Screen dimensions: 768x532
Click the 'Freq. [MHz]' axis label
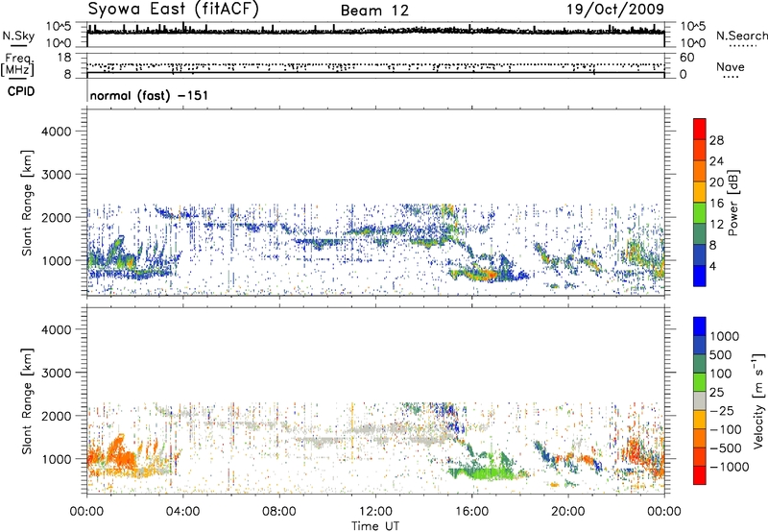click(x=17, y=65)
